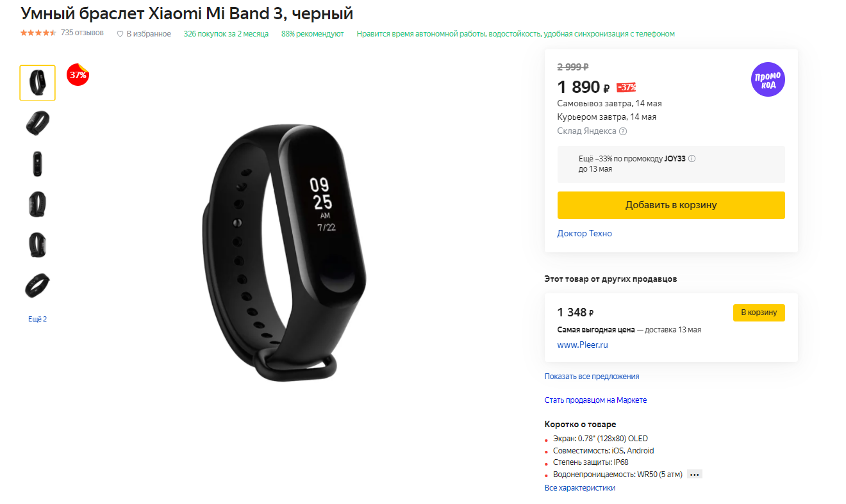
Task: Select the second band thumbnail
Action: coord(37,123)
